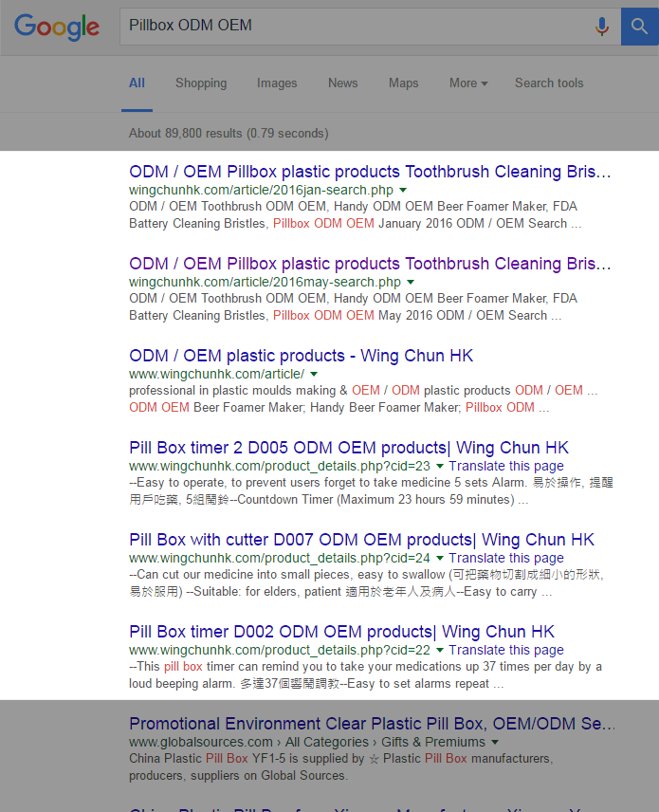Click the wingchunhk.com/article/2016may-search.php URL text
659x812 pixels.
[265, 283]
